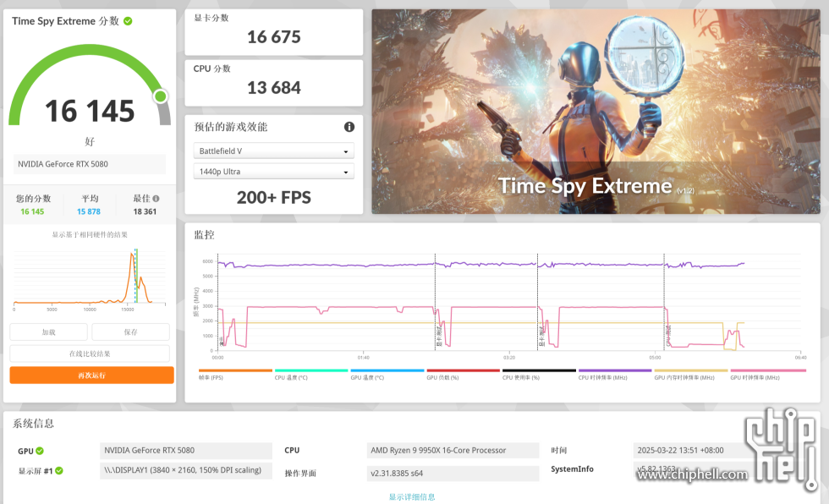Viewport: 829px width, 504px height.
Task: Click the v2.31.8385 s64 version field
Action: pos(453,474)
